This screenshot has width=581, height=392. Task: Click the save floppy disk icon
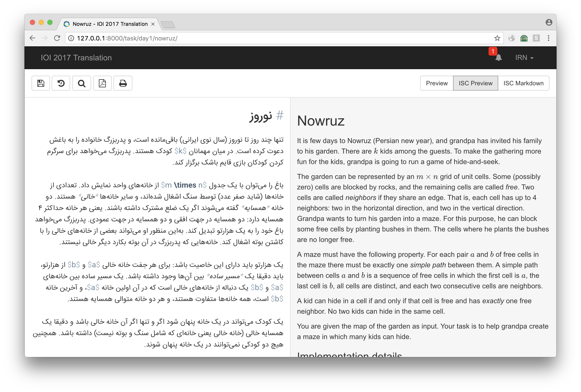[x=41, y=83]
